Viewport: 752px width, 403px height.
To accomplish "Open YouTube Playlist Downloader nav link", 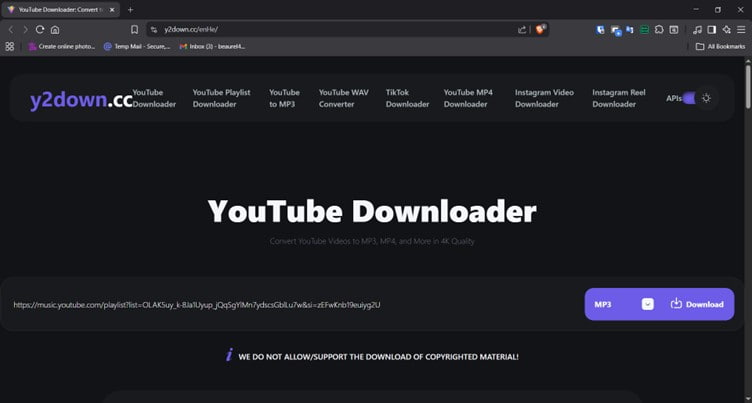I will [x=222, y=98].
